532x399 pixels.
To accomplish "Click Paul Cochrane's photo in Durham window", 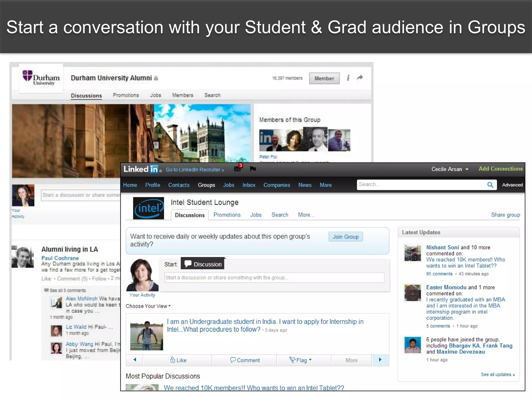I will (23, 257).
